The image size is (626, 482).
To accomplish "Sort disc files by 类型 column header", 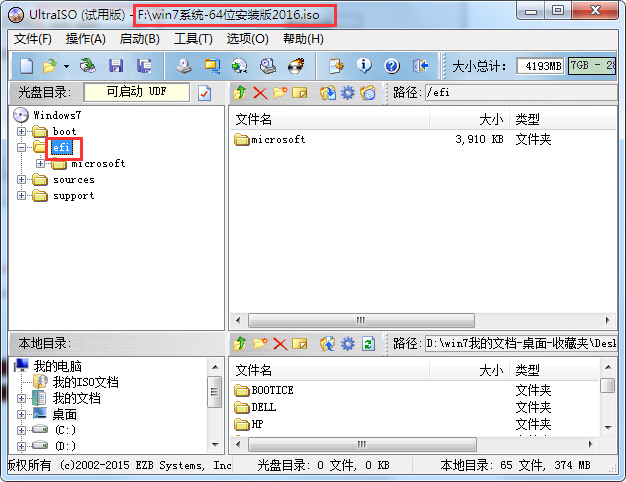I will coord(563,119).
